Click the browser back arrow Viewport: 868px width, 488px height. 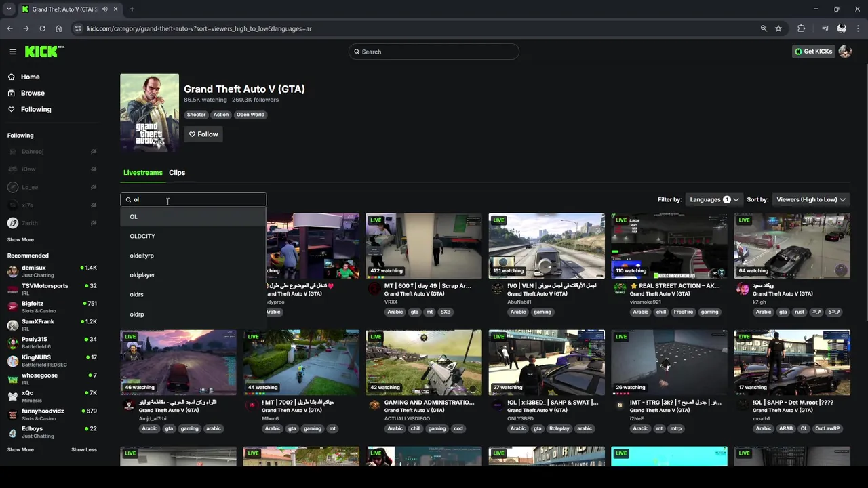(x=10, y=28)
